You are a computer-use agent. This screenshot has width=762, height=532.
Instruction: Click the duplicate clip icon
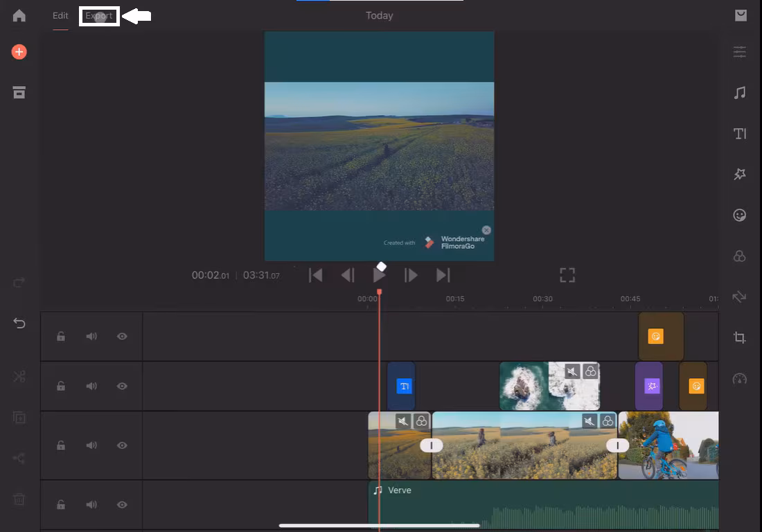[x=19, y=417]
